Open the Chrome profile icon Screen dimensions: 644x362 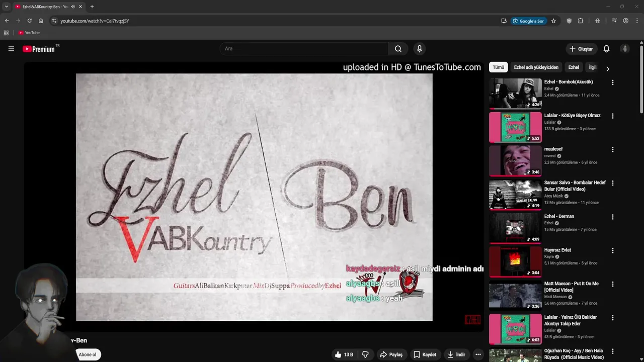[626, 21]
